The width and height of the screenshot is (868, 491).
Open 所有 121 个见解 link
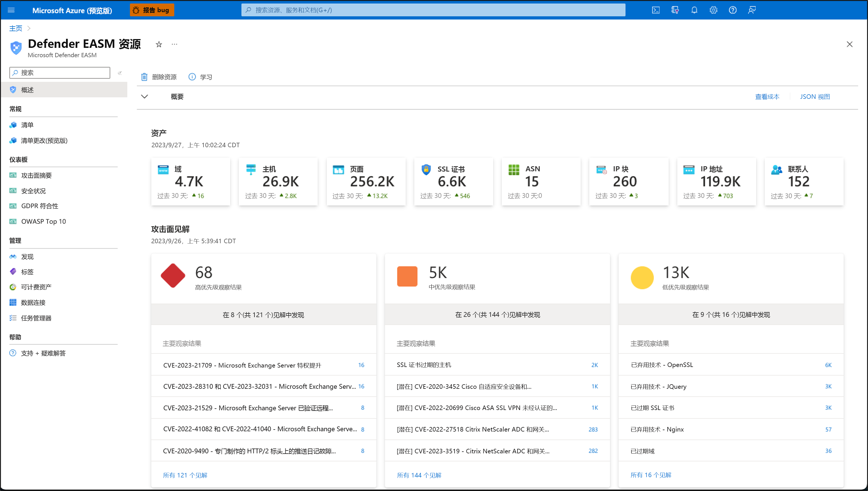(x=185, y=475)
